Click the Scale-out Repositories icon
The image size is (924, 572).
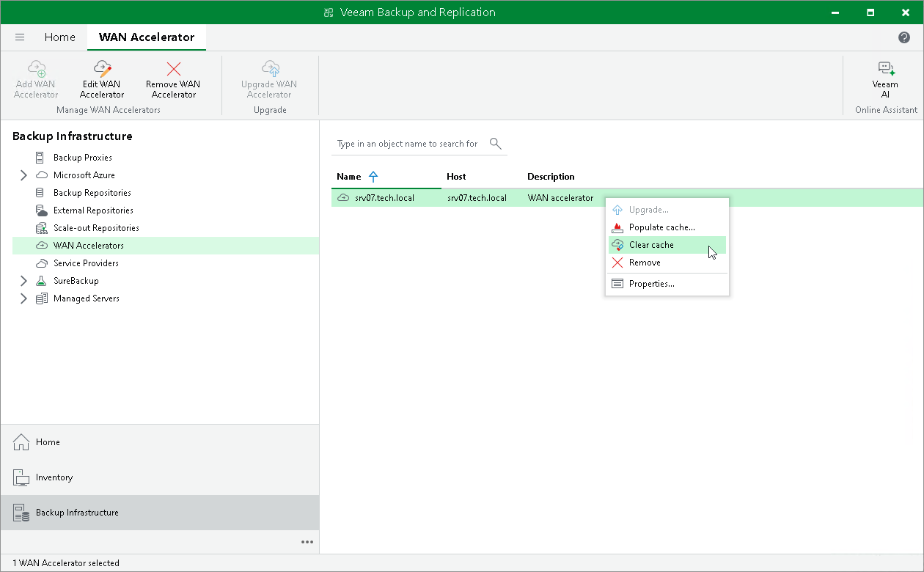(42, 228)
